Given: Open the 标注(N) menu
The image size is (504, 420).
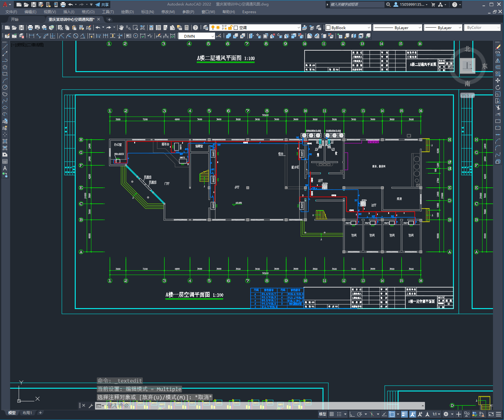Looking at the screenshot, I should pos(147,12).
